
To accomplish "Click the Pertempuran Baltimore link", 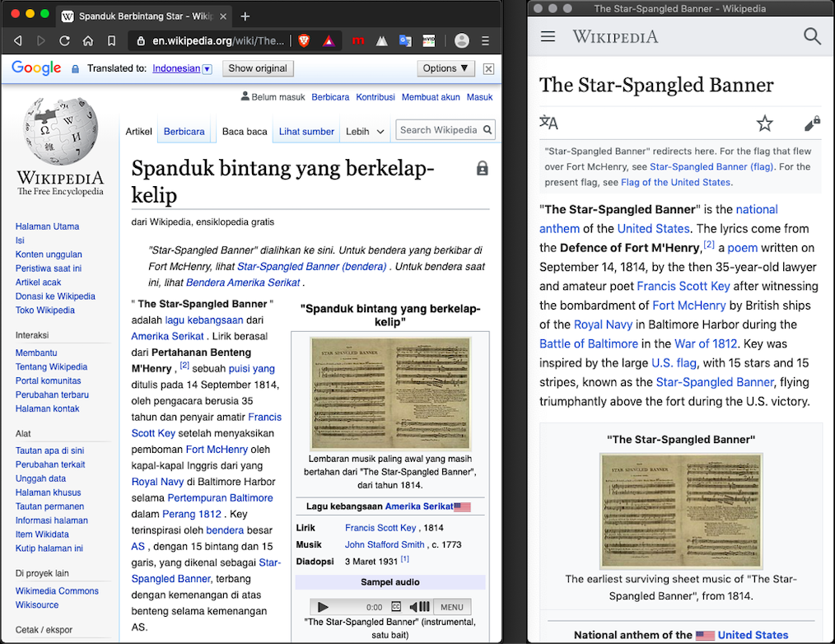I will [221, 498].
